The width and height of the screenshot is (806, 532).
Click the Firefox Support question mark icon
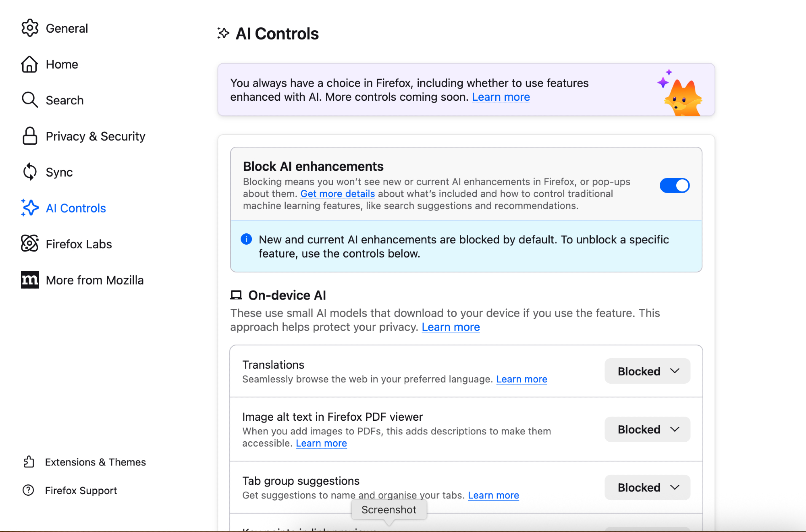pyautogui.click(x=29, y=490)
